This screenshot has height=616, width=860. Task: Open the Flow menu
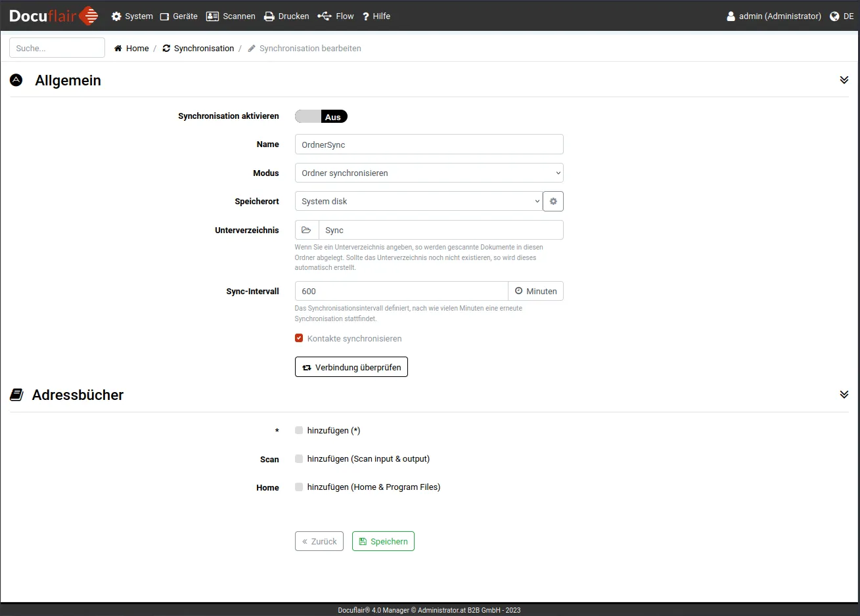point(336,16)
